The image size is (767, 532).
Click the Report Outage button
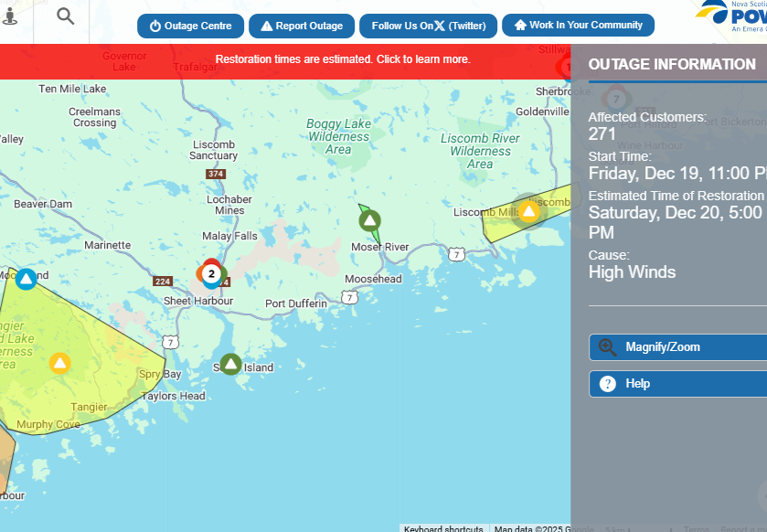pos(301,26)
